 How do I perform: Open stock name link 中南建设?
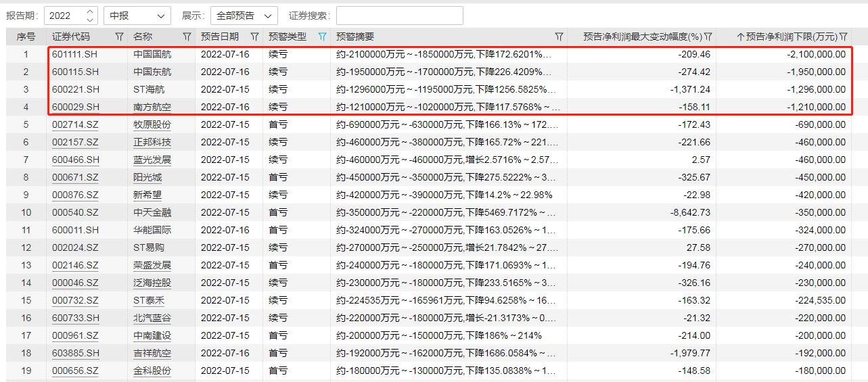coord(152,335)
